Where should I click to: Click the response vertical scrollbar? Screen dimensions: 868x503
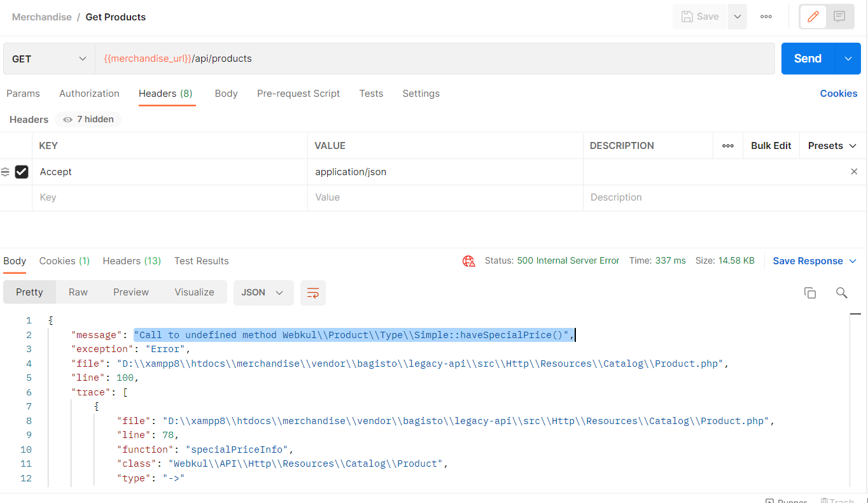point(856,401)
